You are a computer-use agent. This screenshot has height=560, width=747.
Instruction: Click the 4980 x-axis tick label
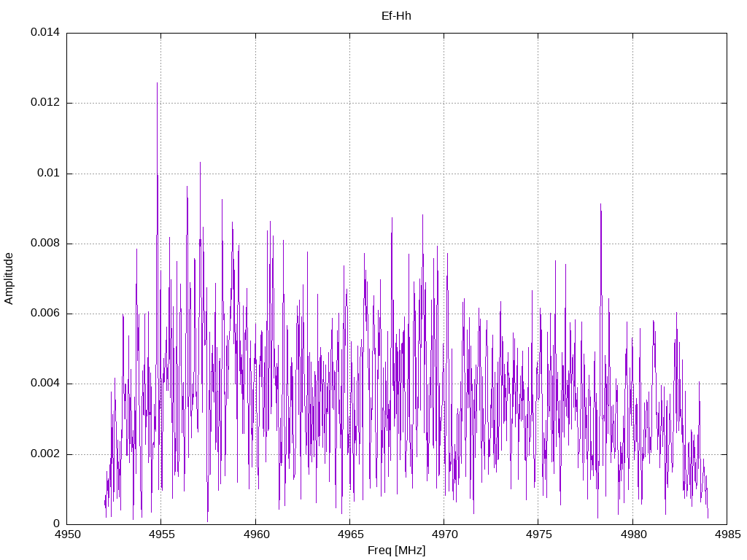click(x=633, y=534)
